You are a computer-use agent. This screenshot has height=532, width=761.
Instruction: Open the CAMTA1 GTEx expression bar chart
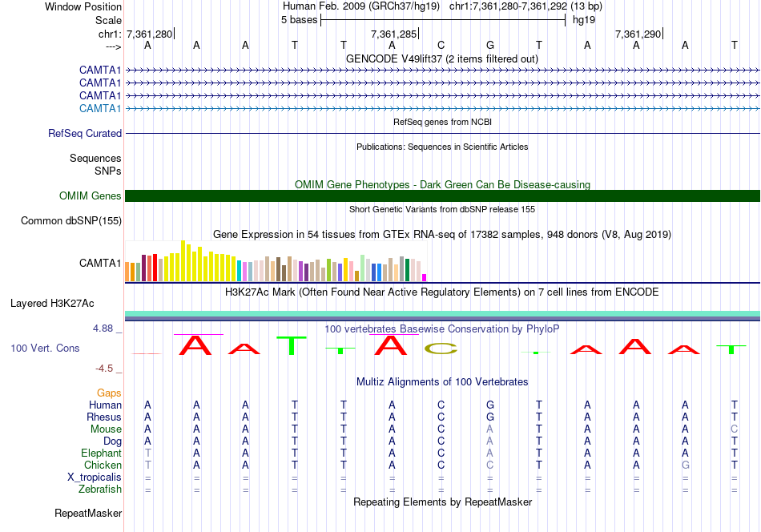coord(276,261)
